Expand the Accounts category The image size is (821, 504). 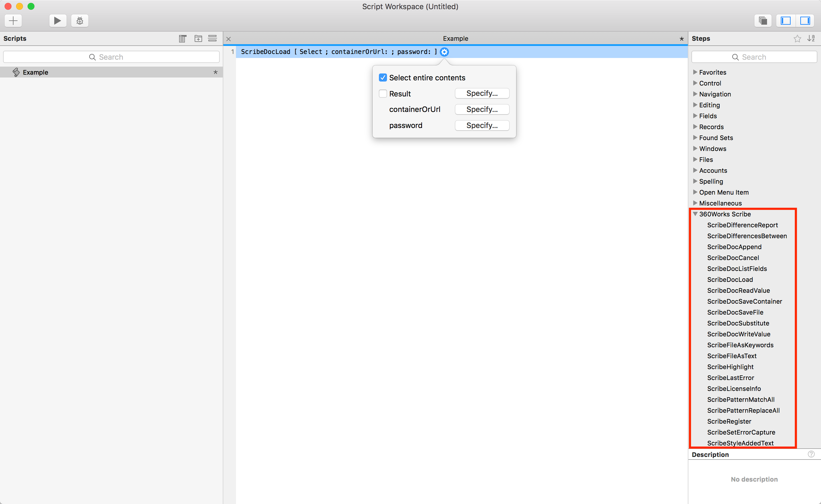pyautogui.click(x=695, y=170)
